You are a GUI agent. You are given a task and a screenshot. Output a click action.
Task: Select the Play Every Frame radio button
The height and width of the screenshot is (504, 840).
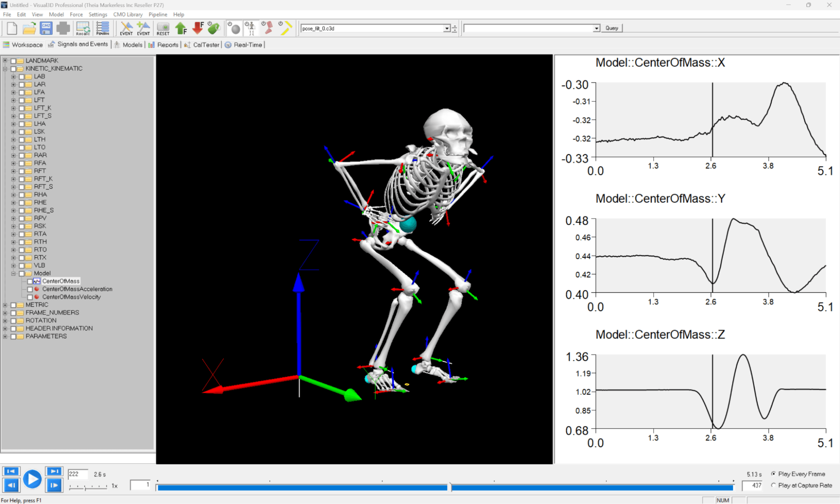773,474
